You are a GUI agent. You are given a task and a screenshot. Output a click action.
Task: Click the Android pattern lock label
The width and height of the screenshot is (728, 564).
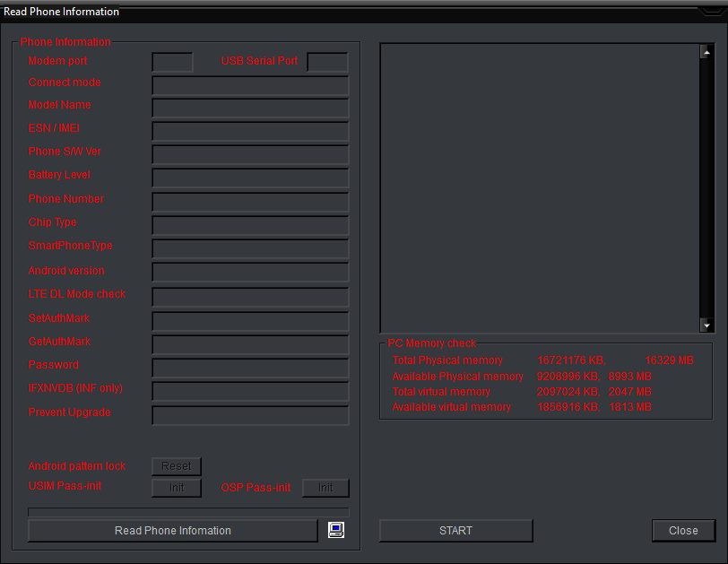76,466
